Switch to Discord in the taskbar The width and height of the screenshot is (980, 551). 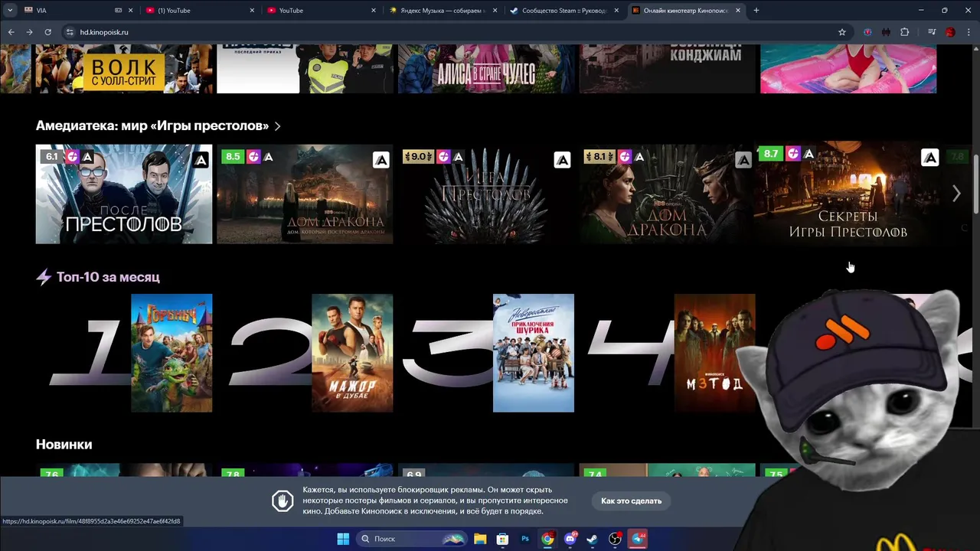(570, 539)
